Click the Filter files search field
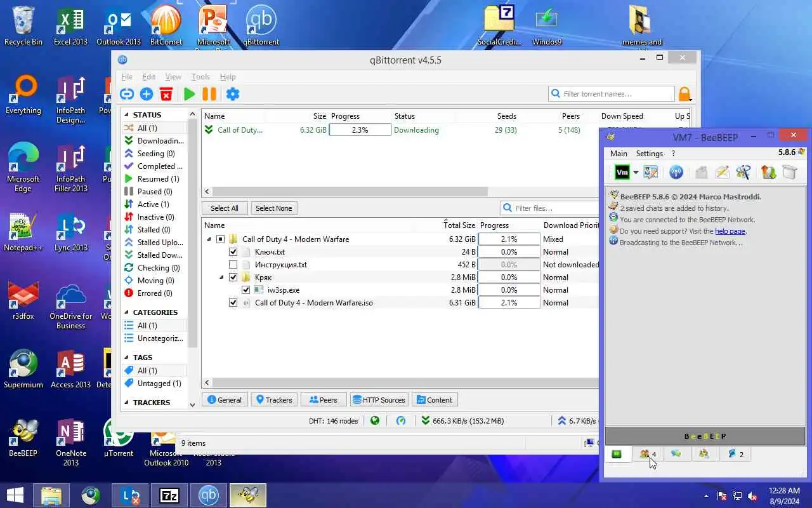812x508 pixels. coord(549,208)
